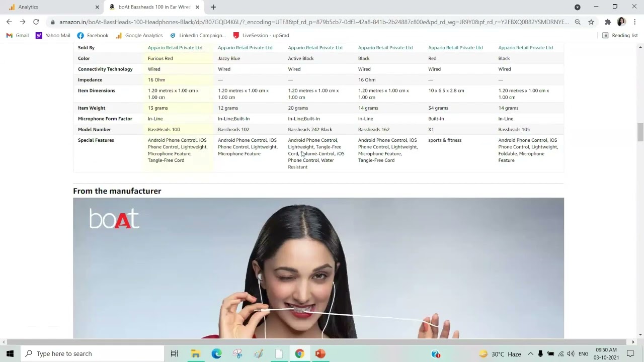Click the browser forward arrow
The image size is (644, 362).
pos(23,22)
